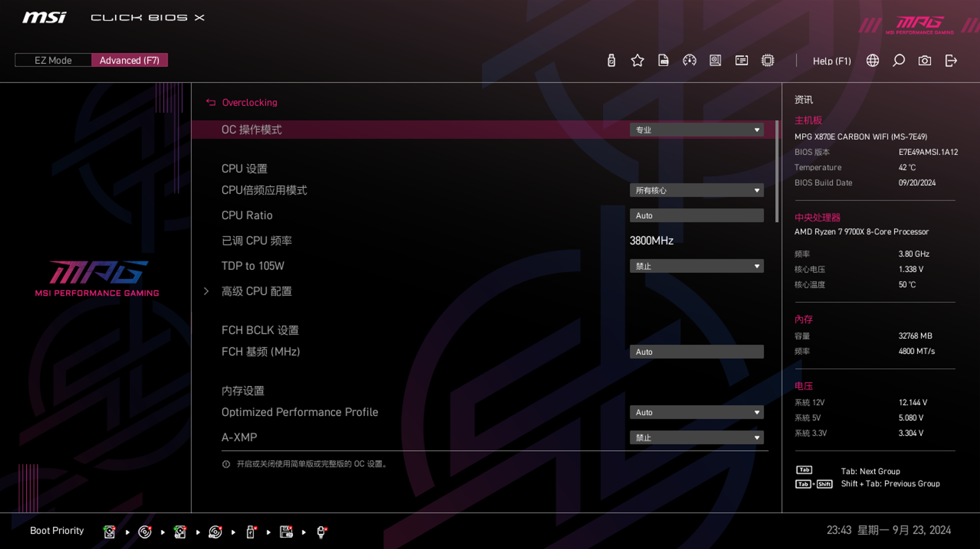Switch to the EZ Mode tab
Image resolution: width=980 pixels, height=549 pixels.
pos(53,60)
